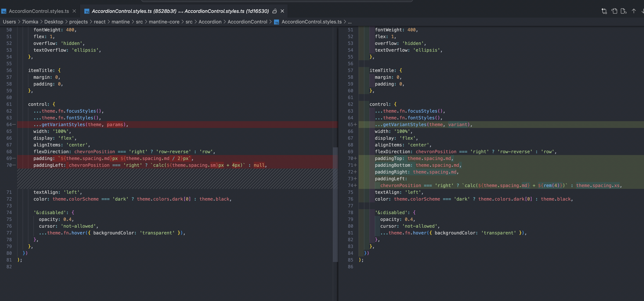644x301 pixels.
Task: Click "'&:disabled'" in the right pane
Action: [x=391, y=213]
